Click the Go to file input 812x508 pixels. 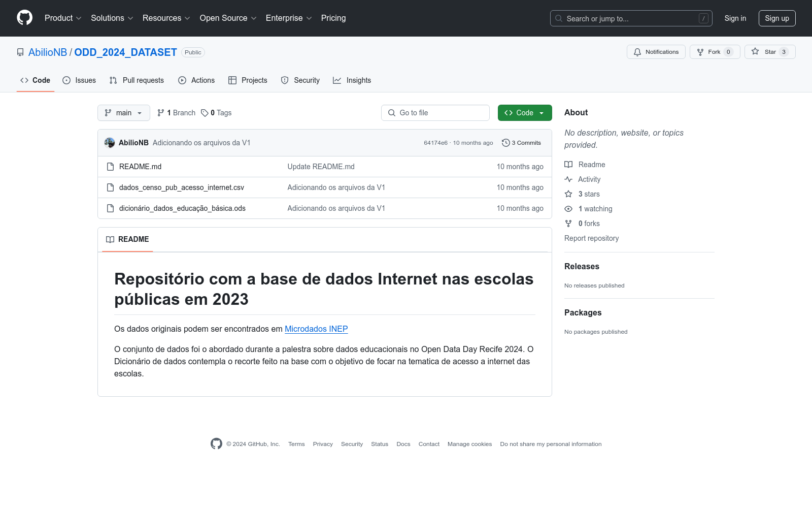[x=435, y=113]
